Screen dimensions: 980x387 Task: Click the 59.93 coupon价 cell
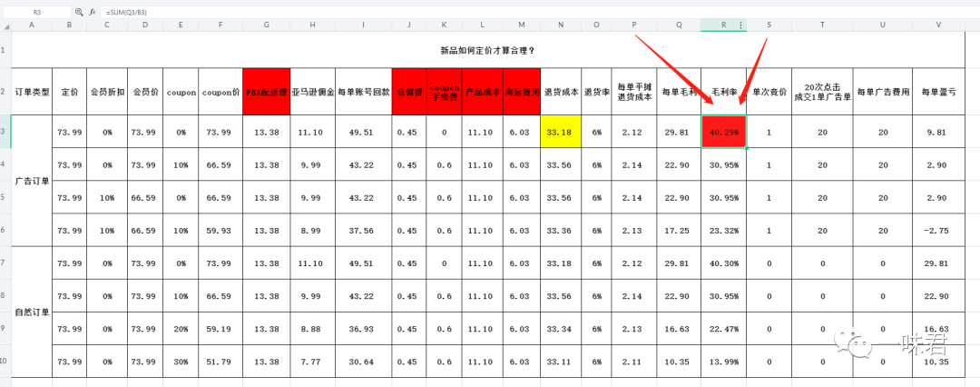pos(220,230)
